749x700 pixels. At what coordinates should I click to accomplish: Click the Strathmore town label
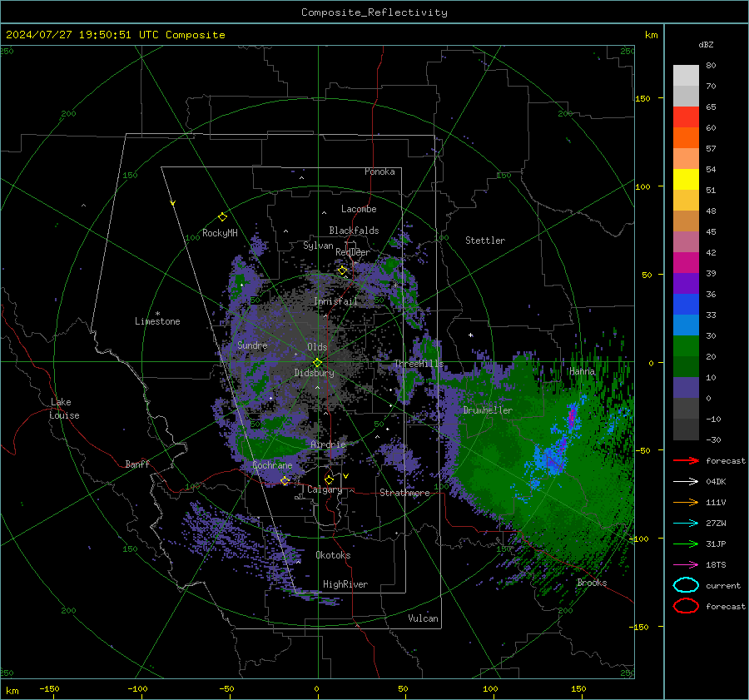(404, 493)
